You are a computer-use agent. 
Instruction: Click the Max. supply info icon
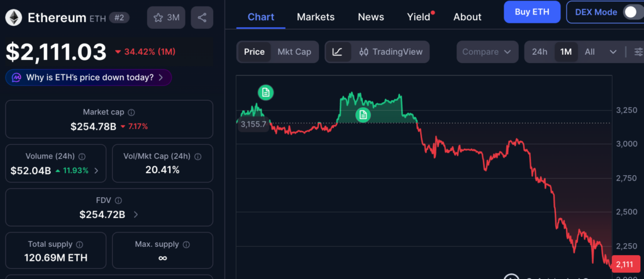coord(185,244)
